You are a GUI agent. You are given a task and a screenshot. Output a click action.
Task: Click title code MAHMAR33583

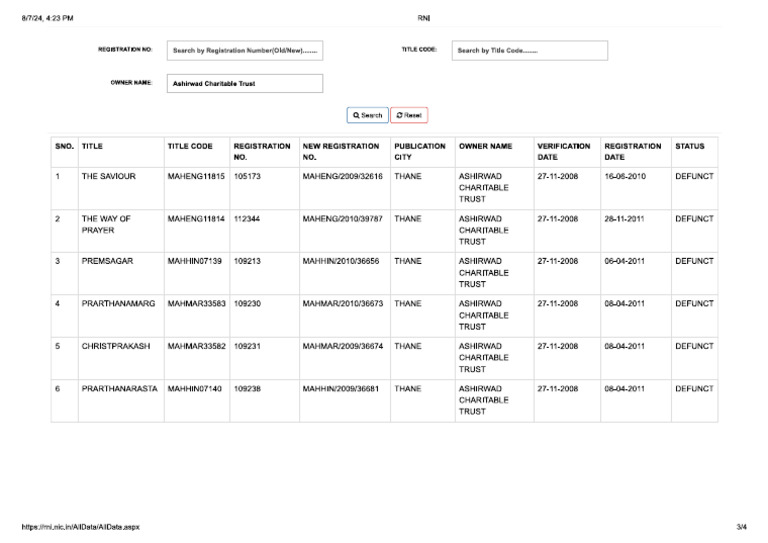point(196,304)
